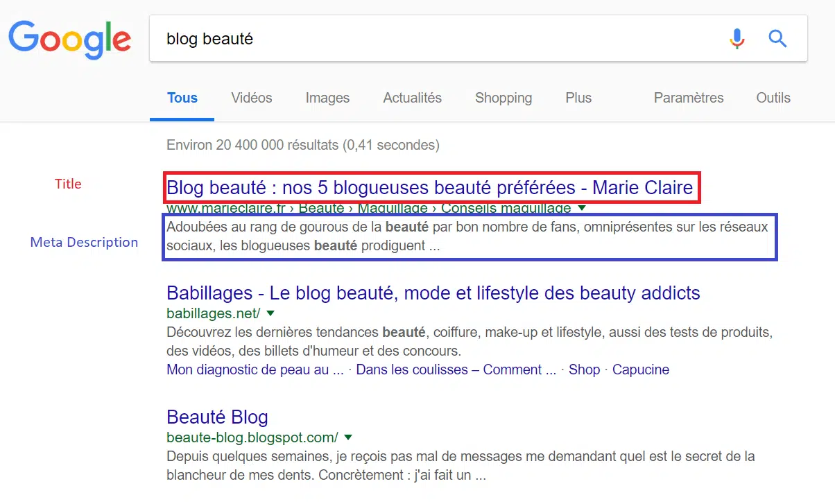Expand the arrow next to beaute-blog.blogspot.com
The image size is (835, 504).
[348, 437]
